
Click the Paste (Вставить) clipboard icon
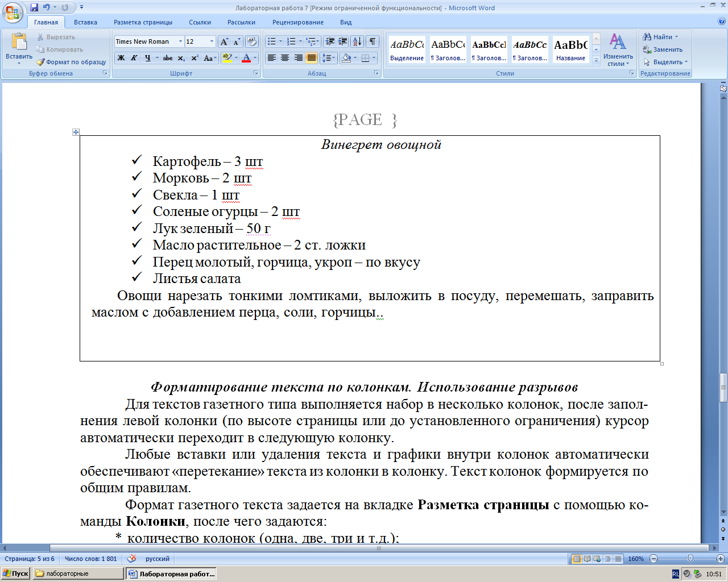(x=19, y=43)
